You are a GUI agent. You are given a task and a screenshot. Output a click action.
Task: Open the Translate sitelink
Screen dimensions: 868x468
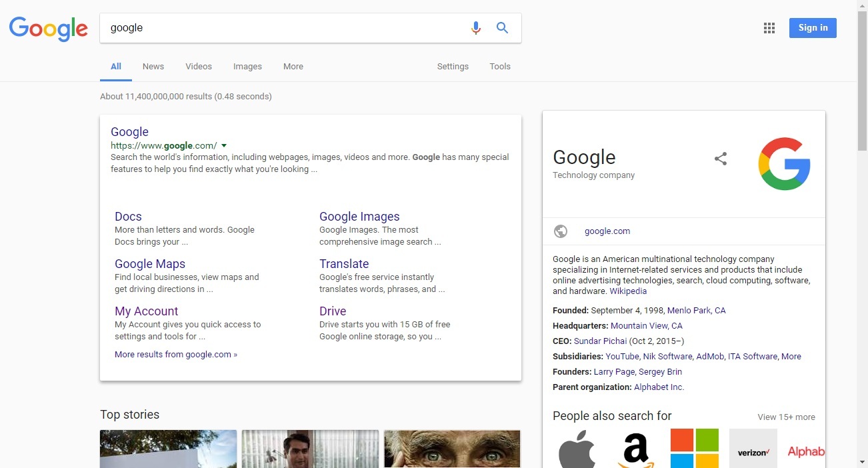(x=344, y=264)
